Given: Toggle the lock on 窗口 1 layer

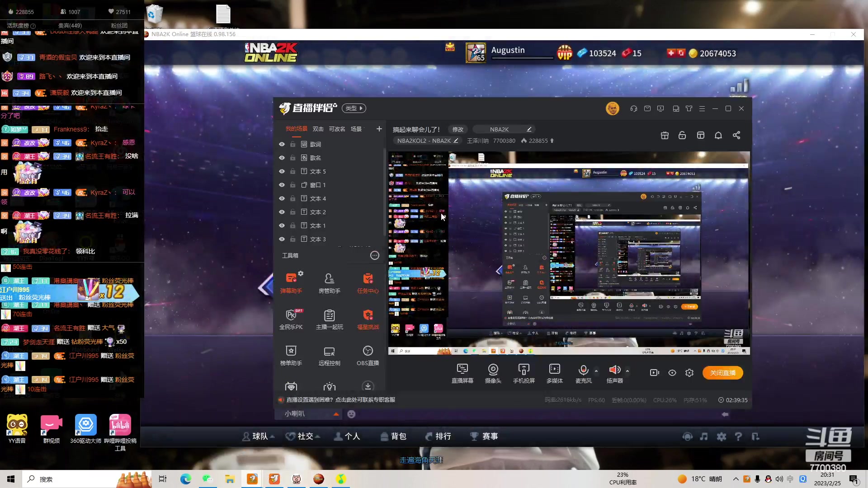Looking at the screenshot, I should (x=292, y=185).
